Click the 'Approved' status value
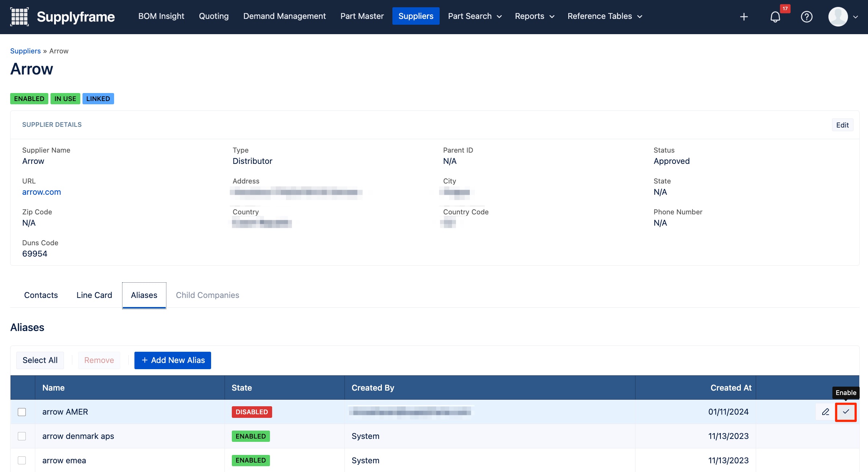 (x=671, y=161)
